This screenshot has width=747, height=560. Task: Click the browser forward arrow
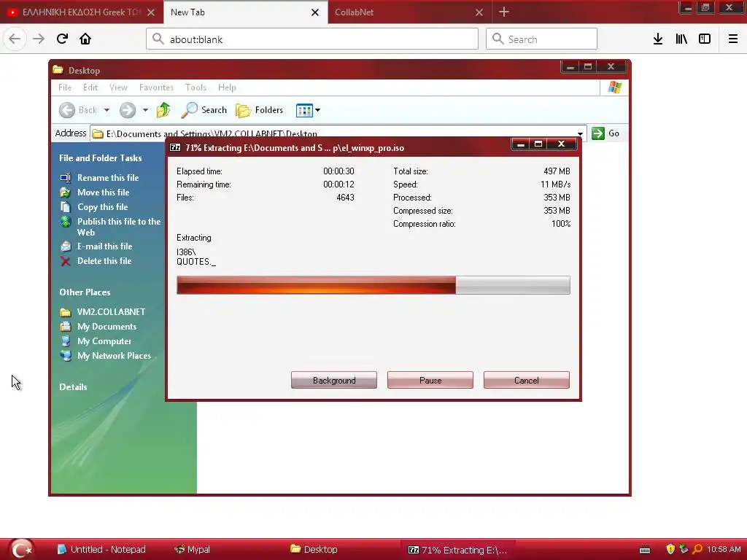[39, 39]
